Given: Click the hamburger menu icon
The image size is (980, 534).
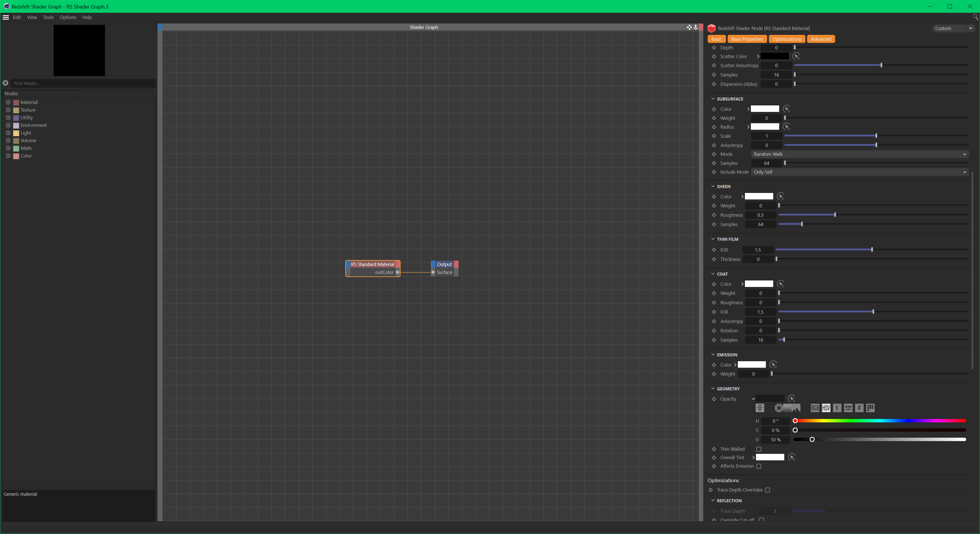Looking at the screenshot, I should click(x=6, y=17).
